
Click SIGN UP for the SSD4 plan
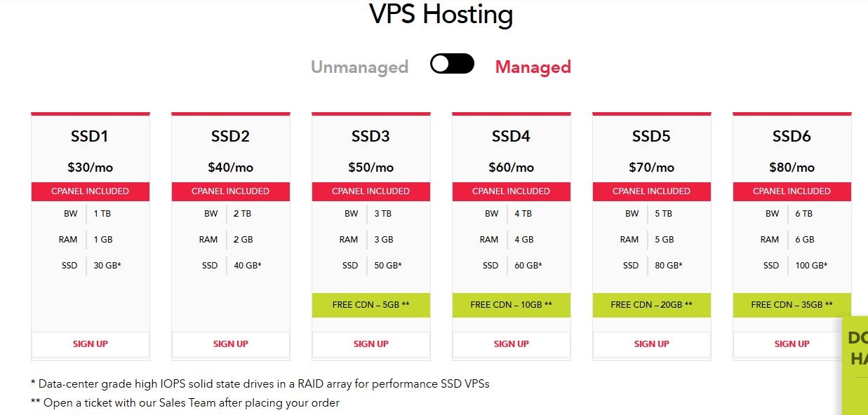point(512,344)
